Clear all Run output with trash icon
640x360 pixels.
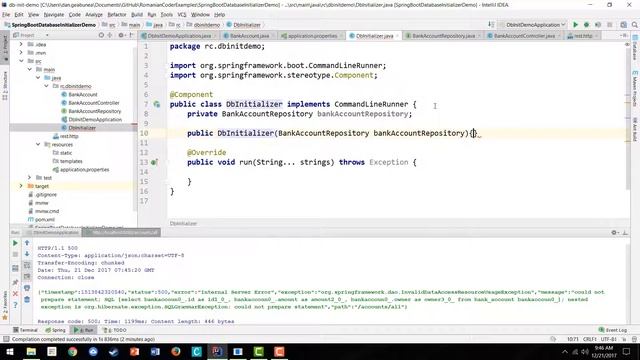pyautogui.click(x=27, y=299)
